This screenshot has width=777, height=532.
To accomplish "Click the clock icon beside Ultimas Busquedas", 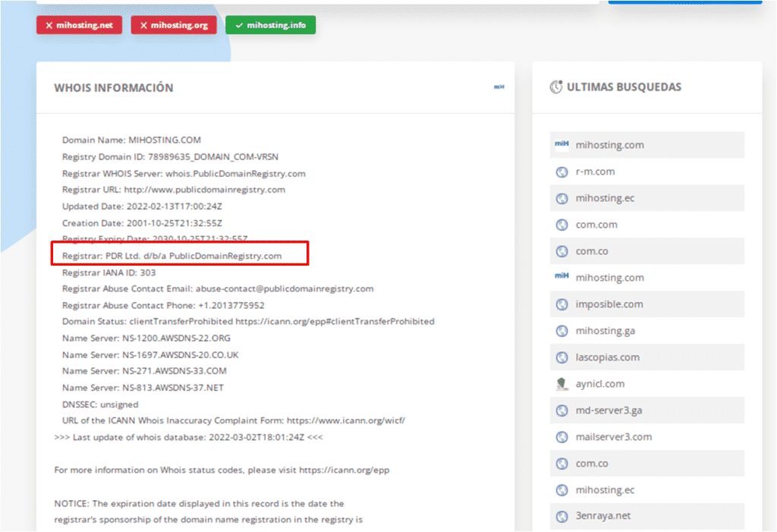I will [556, 87].
